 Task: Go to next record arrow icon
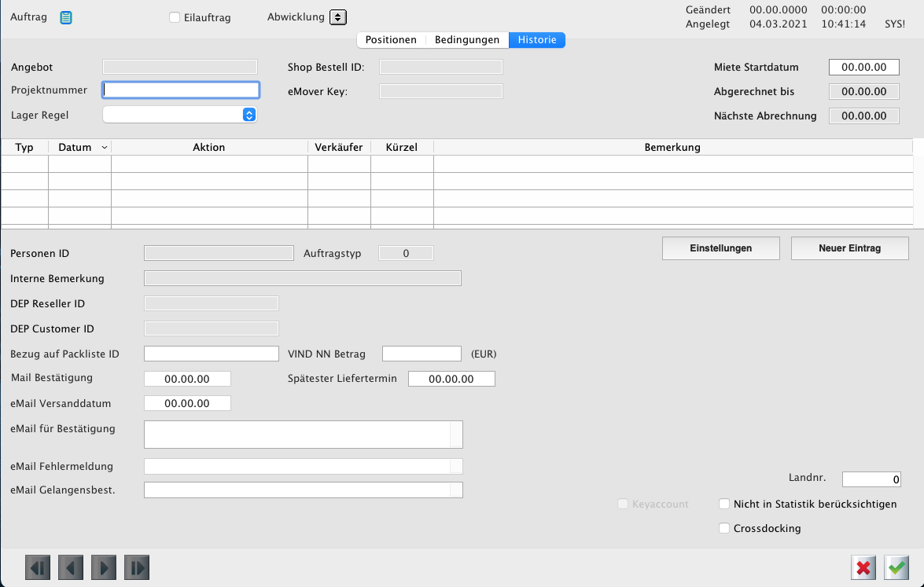[x=104, y=567]
